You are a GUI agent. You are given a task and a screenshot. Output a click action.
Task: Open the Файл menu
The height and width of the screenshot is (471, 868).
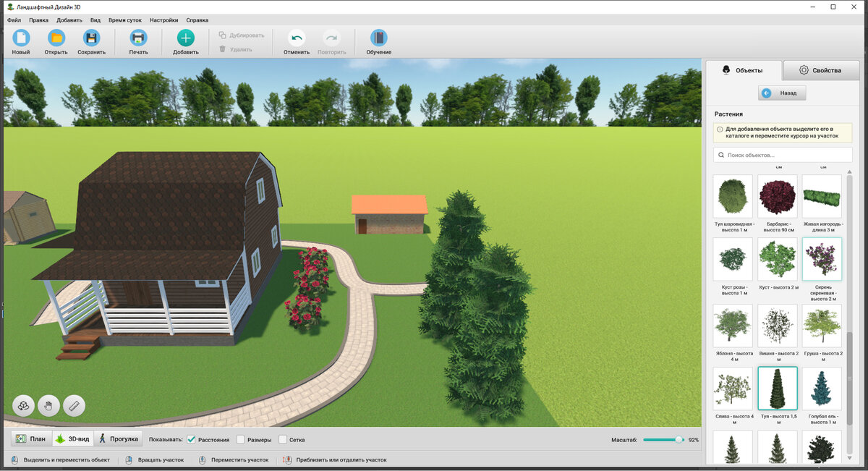click(x=14, y=20)
